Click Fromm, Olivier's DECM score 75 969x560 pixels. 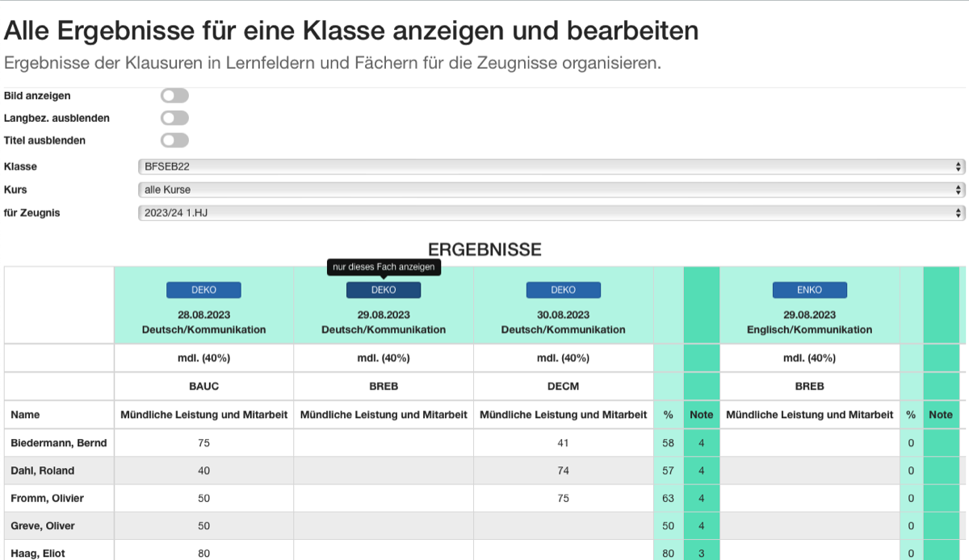[x=564, y=498]
